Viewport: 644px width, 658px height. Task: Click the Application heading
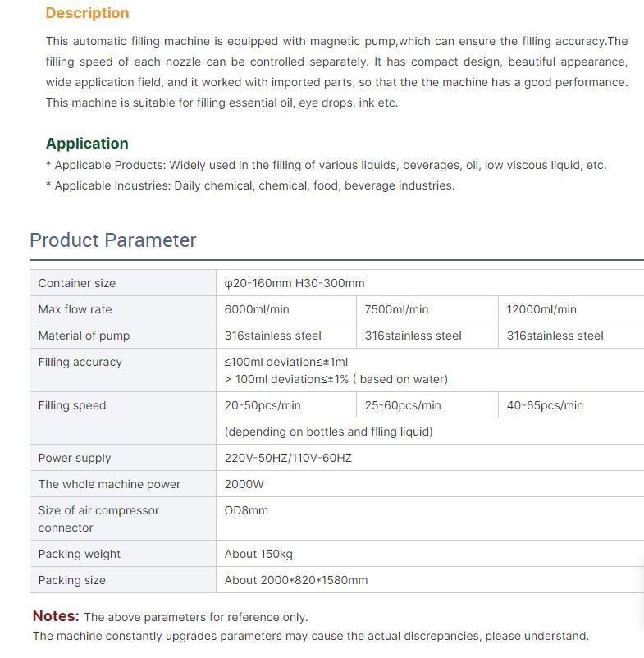tap(87, 144)
